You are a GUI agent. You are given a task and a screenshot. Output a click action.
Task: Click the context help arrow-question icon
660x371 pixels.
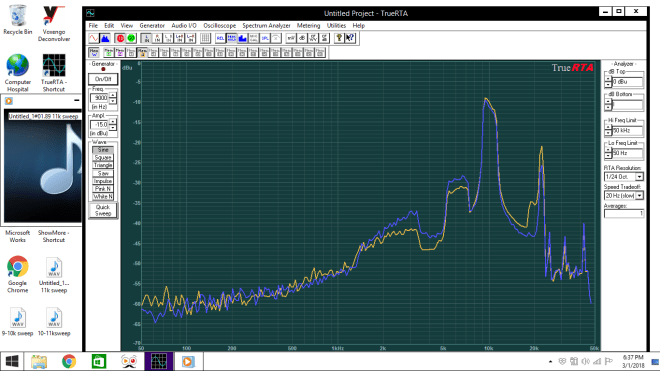tap(350, 38)
